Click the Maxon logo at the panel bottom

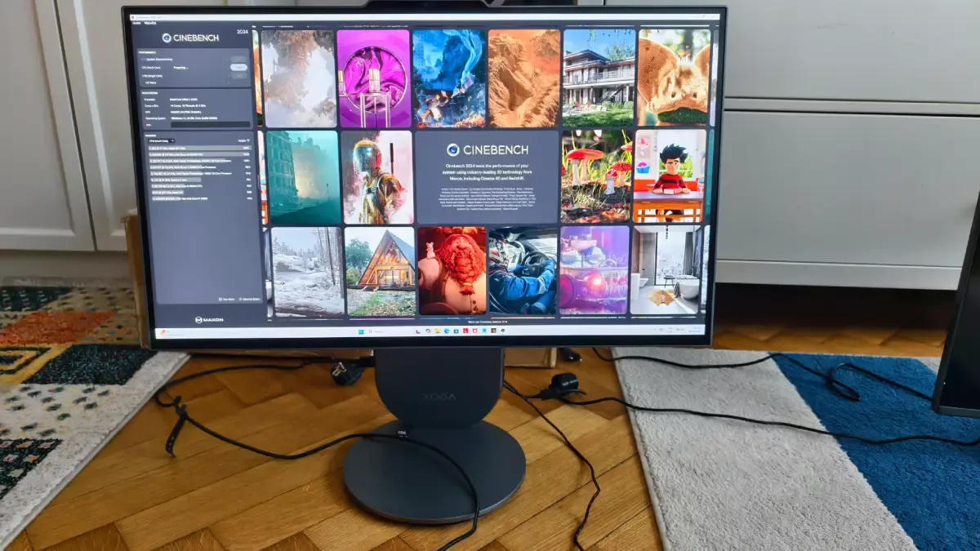coord(210,319)
